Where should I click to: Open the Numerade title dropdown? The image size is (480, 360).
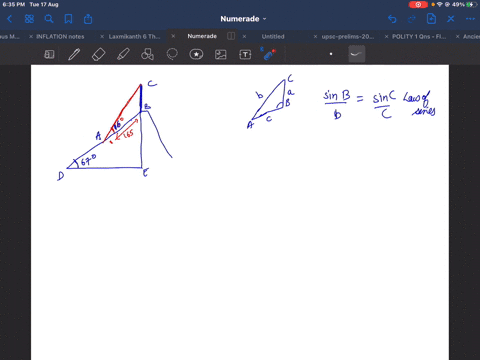(x=243, y=19)
